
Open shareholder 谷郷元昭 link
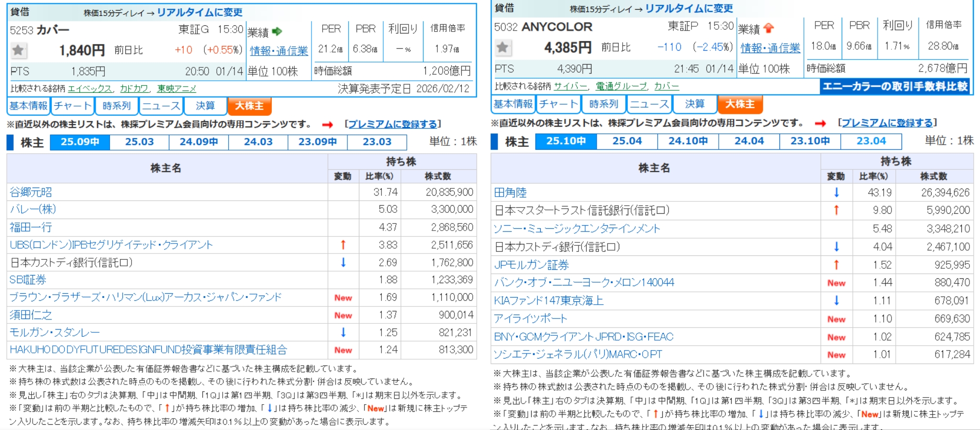tap(31, 192)
